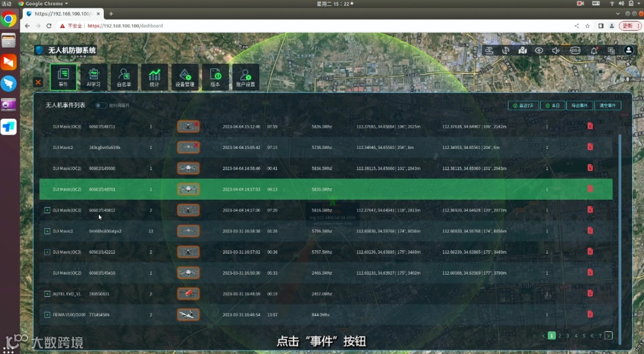644x354 pixels.
Task: Open the user profile avatar
Action: click(x=628, y=50)
